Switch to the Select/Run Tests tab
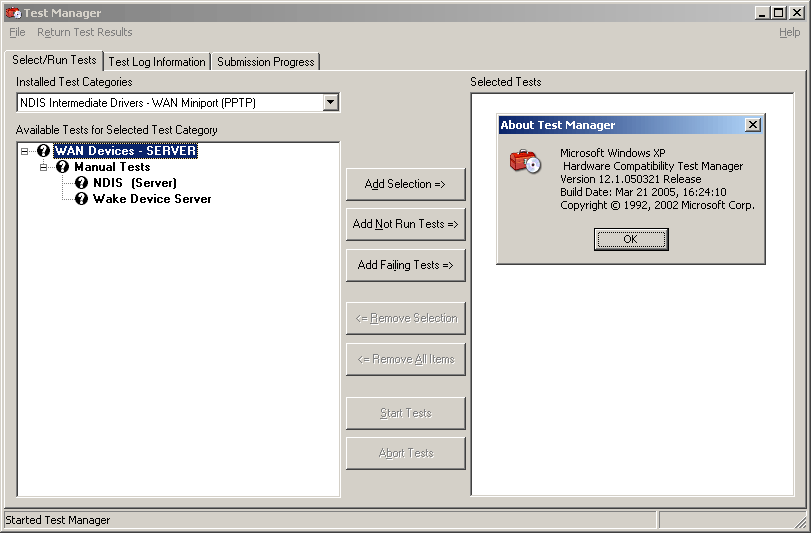 54,60
